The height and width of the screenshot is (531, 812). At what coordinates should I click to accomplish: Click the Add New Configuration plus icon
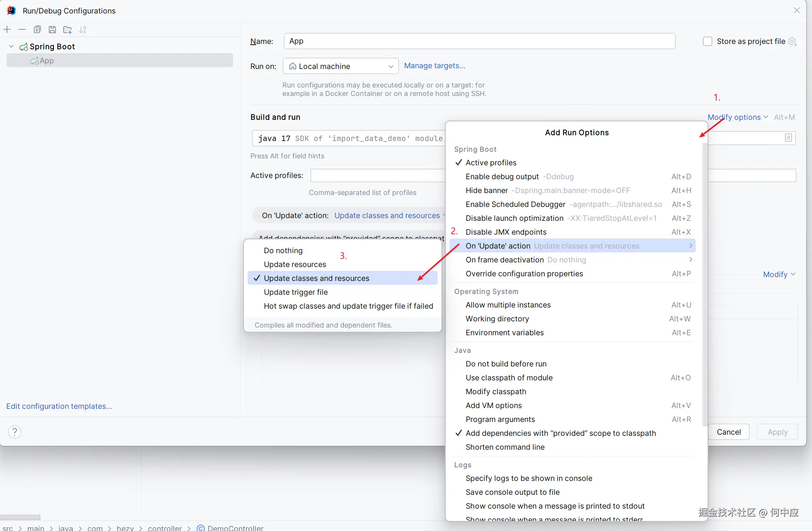coord(7,30)
